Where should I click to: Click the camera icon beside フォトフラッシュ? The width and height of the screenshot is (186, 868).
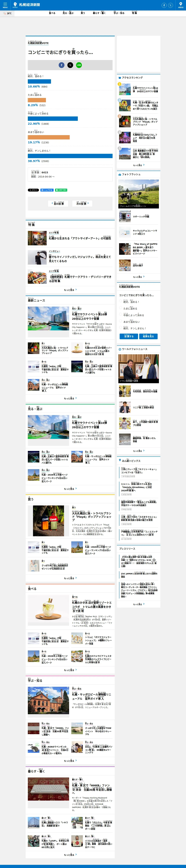pos(120,175)
